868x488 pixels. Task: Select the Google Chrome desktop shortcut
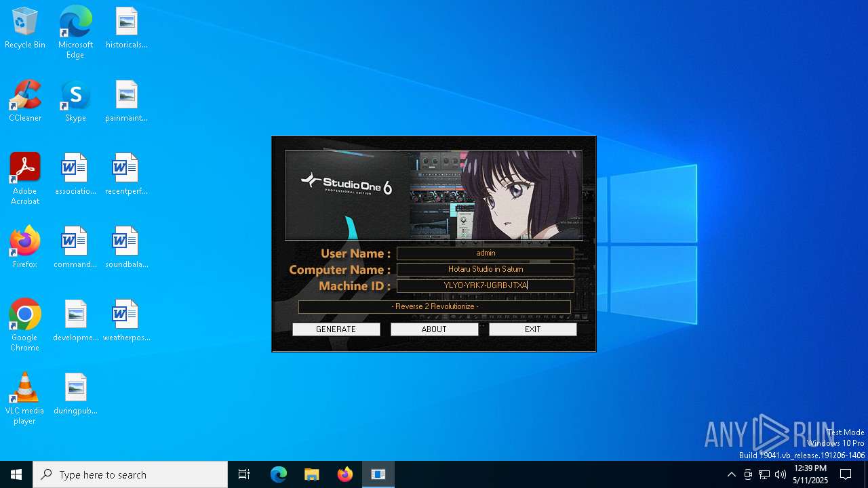[x=25, y=325]
